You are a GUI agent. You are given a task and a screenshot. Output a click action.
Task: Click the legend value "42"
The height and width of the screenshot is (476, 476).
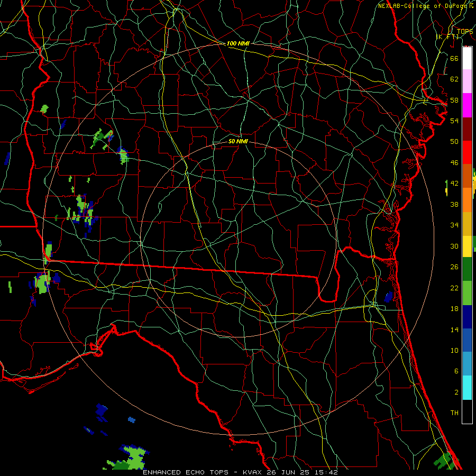pos(454,183)
